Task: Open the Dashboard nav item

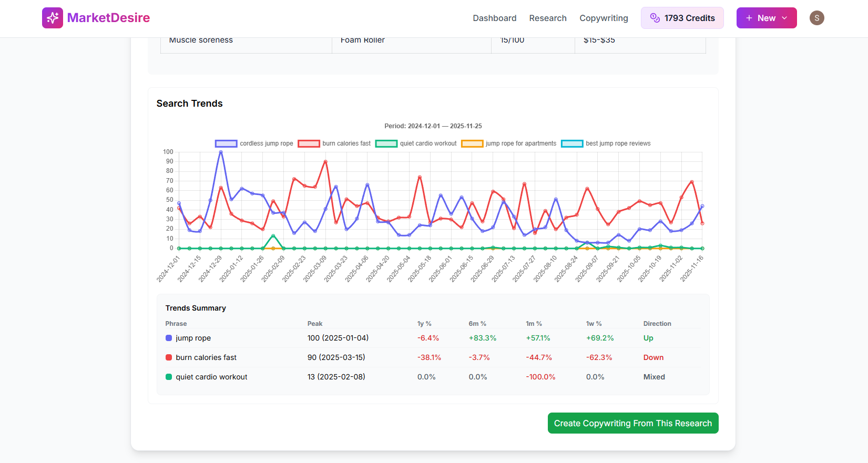Action: tap(494, 18)
